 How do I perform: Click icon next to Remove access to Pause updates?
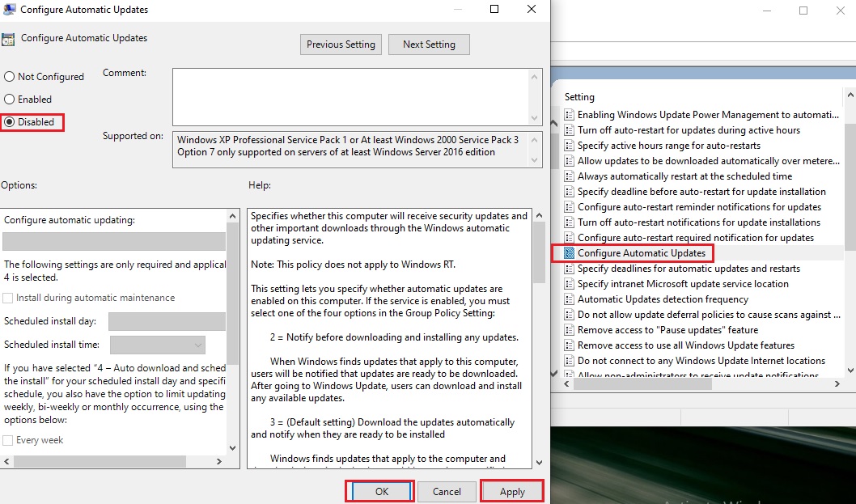(569, 330)
